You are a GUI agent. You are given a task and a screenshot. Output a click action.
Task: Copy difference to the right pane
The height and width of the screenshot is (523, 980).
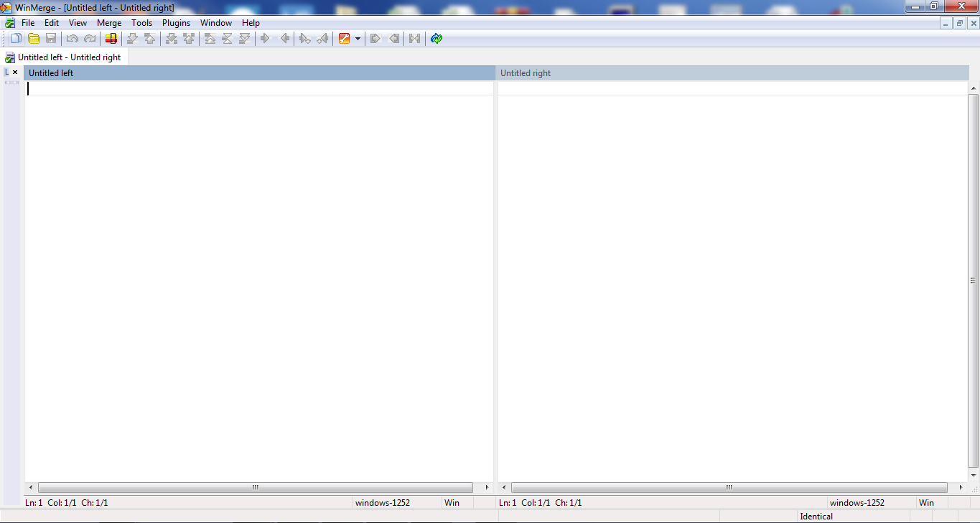click(x=266, y=39)
